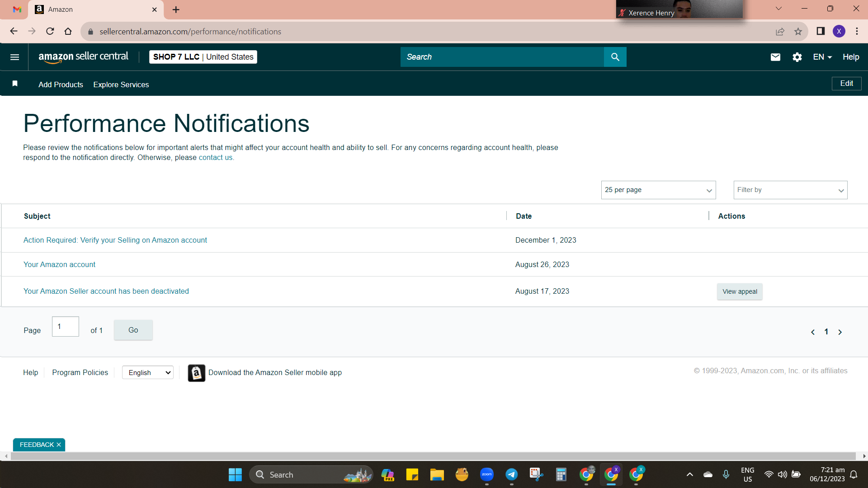
Task: Click the Windows taskbar Search box
Action: point(311,474)
